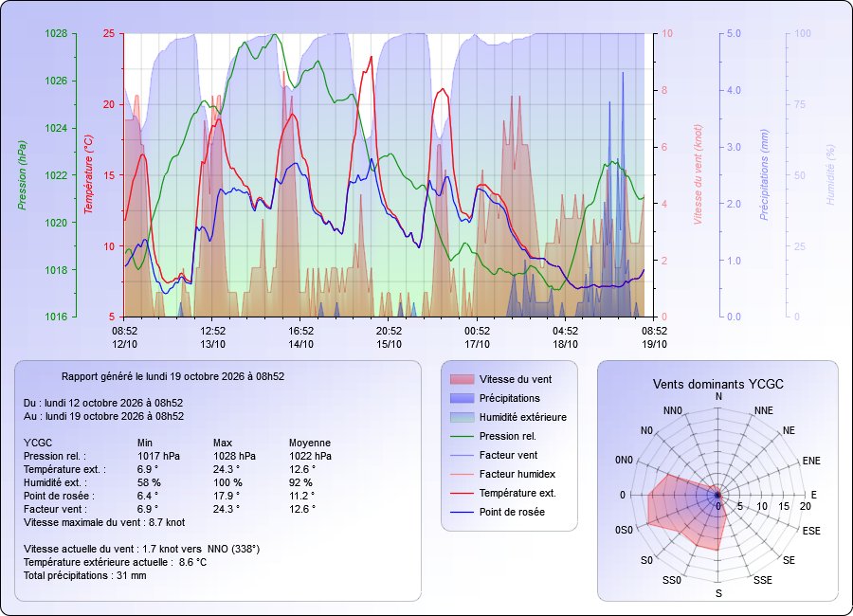Click the 'Température (°C)' axis title
Viewport: 853px width, 616px height.
[89, 174]
